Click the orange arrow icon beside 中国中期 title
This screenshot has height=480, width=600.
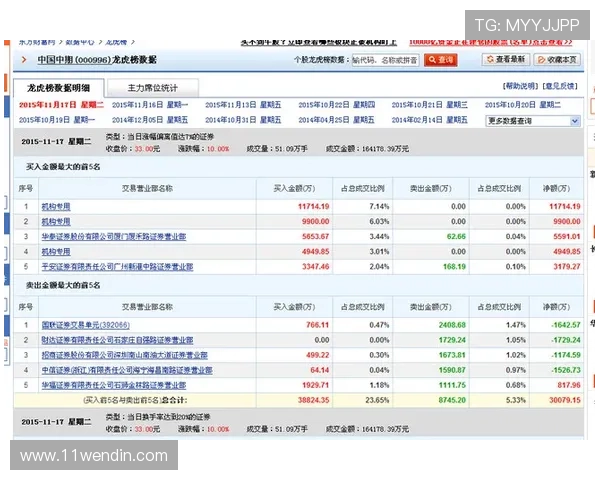tap(24, 60)
